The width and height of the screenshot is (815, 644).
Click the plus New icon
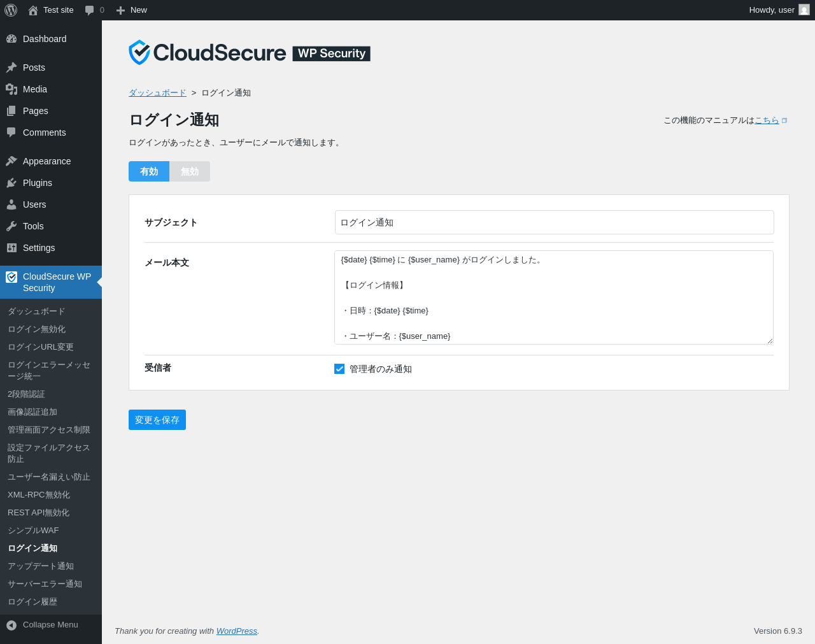120,10
